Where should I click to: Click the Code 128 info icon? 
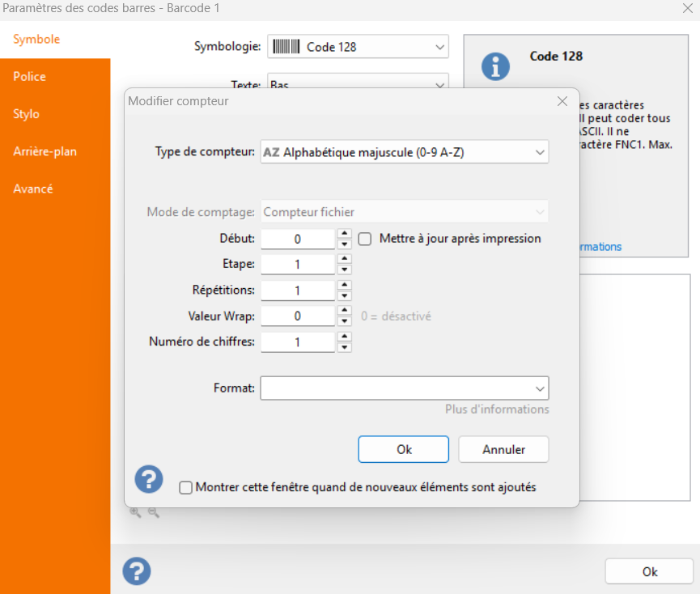[495, 66]
